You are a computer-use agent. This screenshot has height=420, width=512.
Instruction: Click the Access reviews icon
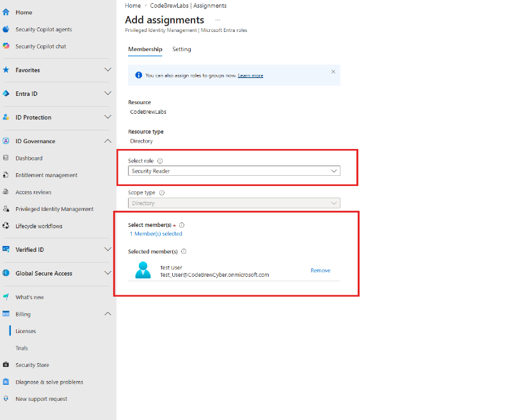coord(6,192)
